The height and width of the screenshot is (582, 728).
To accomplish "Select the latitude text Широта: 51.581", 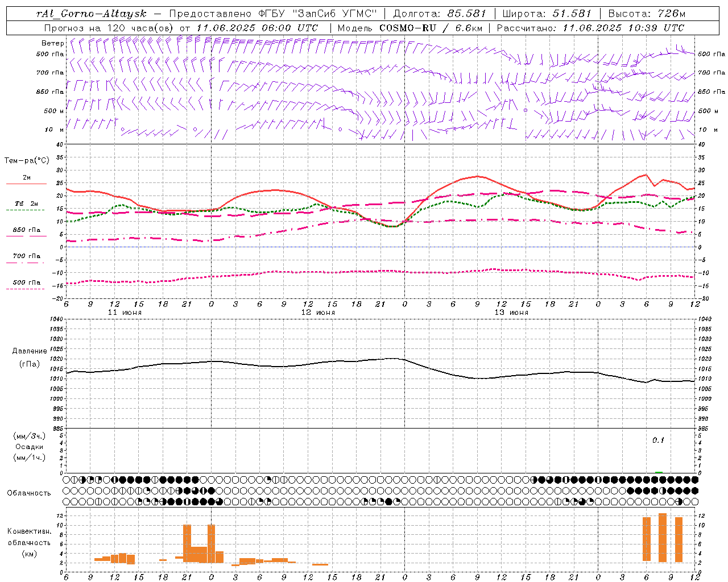I will pos(547,14).
